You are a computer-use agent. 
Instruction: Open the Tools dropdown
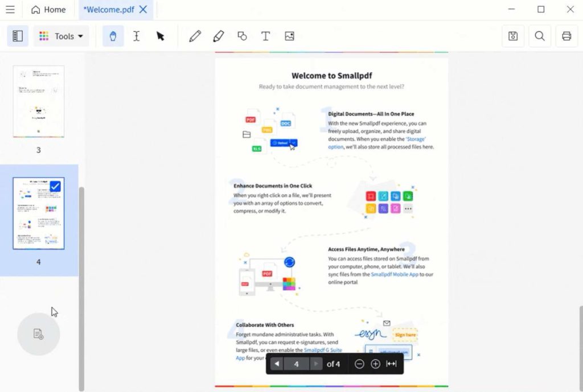tap(61, 36)
